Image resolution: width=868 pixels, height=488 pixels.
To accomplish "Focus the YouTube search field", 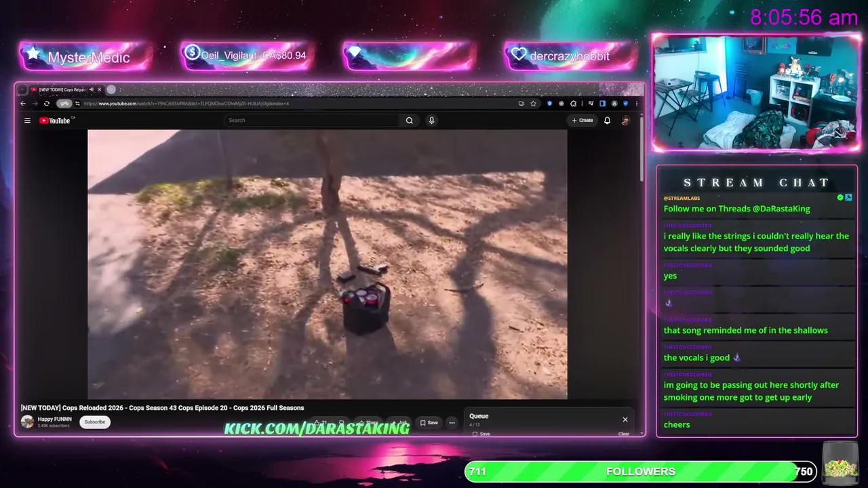I will (312, 121).
